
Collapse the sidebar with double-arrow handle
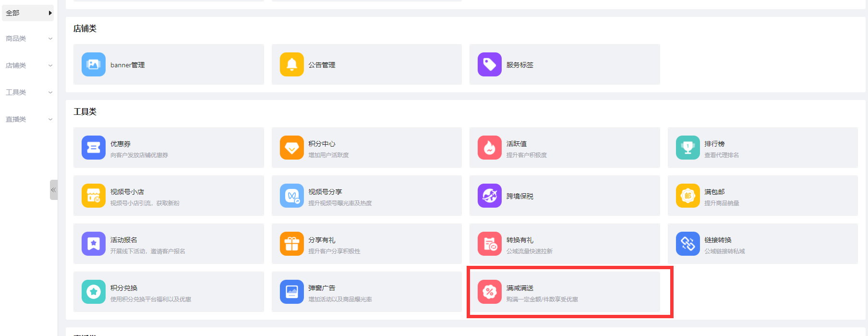coord(53,190)
